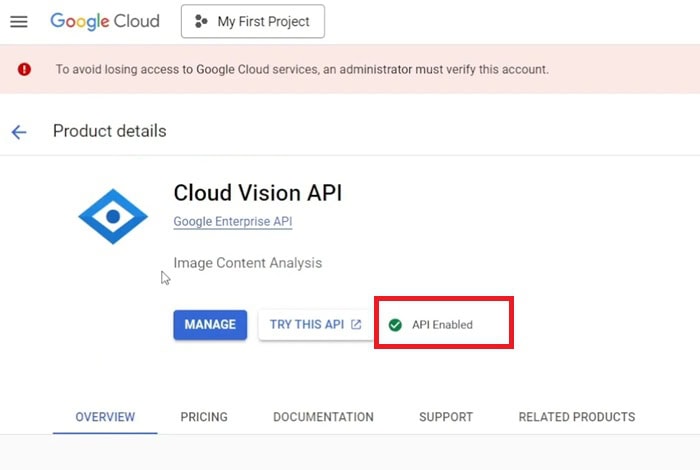700x470 pixels.
Task: Click the API Enabled status text
Action: click(442, 325)
